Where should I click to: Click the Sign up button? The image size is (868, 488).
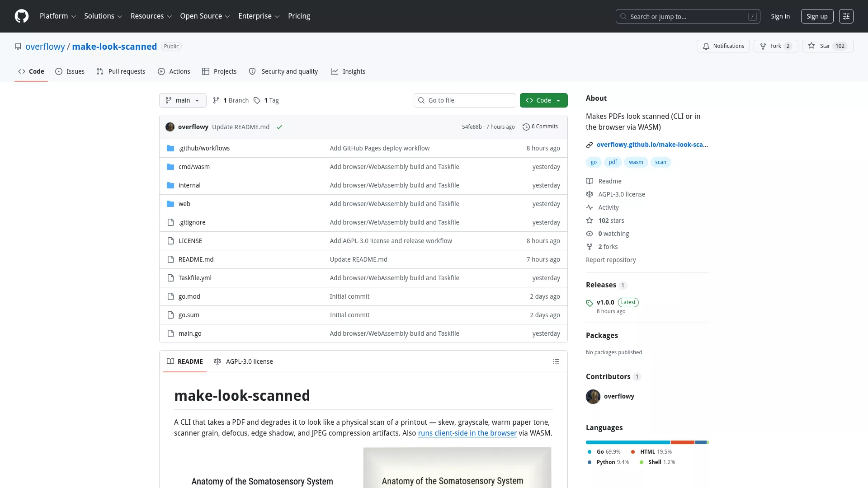(817, 16)
